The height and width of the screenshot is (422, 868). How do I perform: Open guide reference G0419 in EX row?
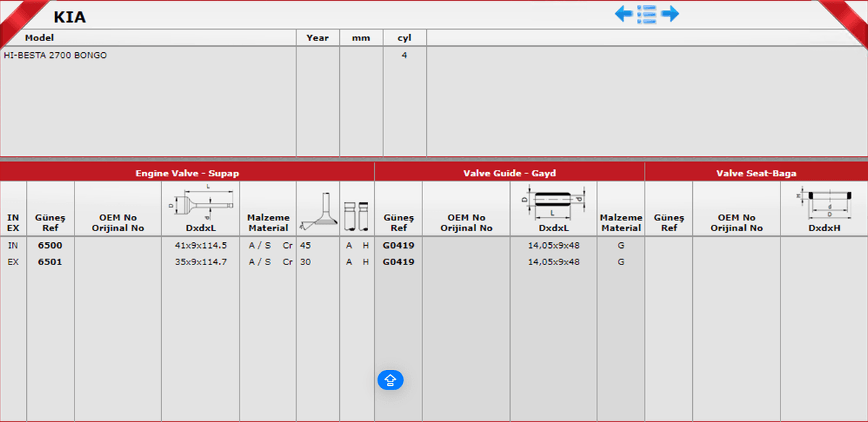(399, 262)
